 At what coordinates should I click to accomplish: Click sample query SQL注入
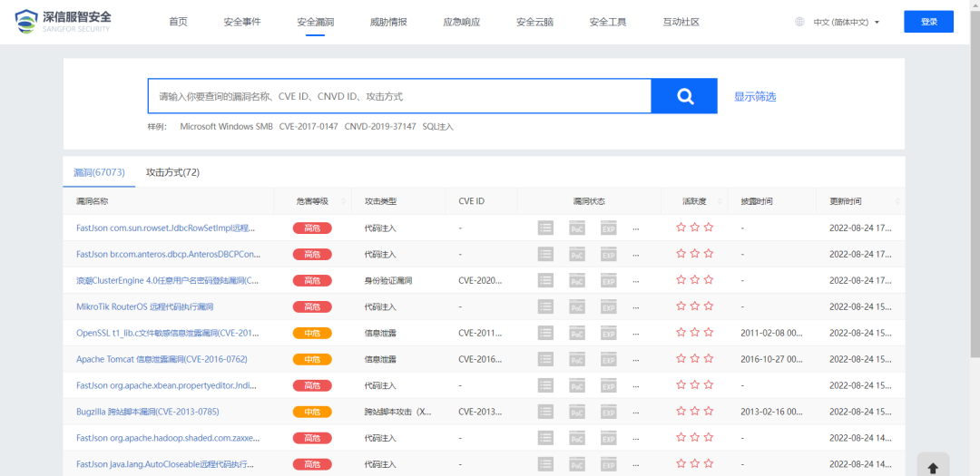point(437,126)
